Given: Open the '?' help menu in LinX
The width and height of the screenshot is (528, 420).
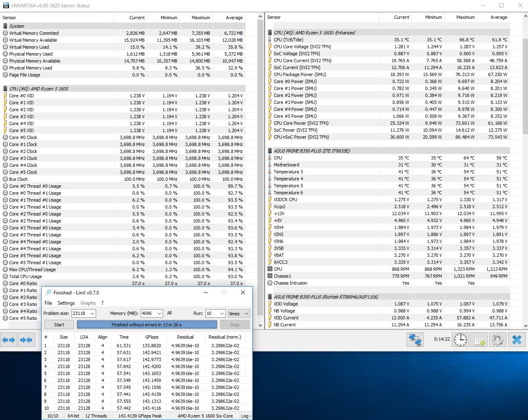Looking at the screenshot, I should [x=103, y=303].
